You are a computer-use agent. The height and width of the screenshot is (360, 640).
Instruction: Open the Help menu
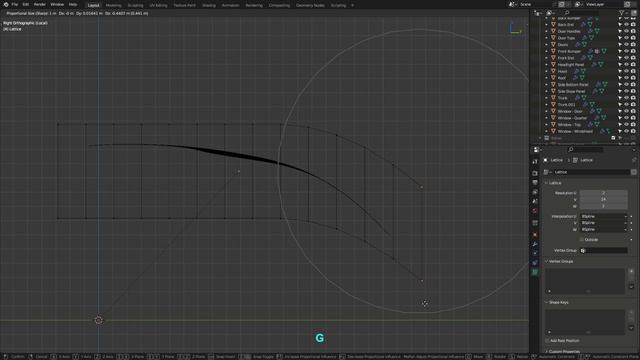pyautogui.click(x=73, y=4)
